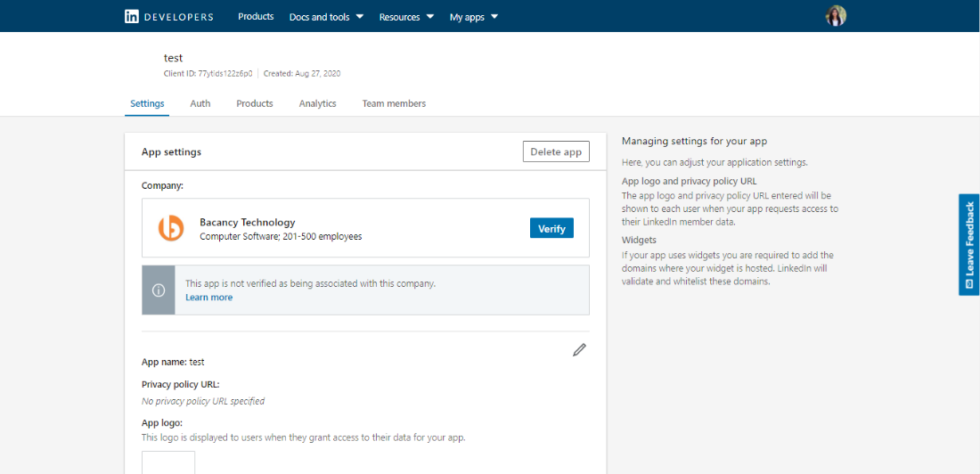The height and width of the screenshot is (474, 980).
Task: Click the Verify button for the company
Action: (551, 228)
